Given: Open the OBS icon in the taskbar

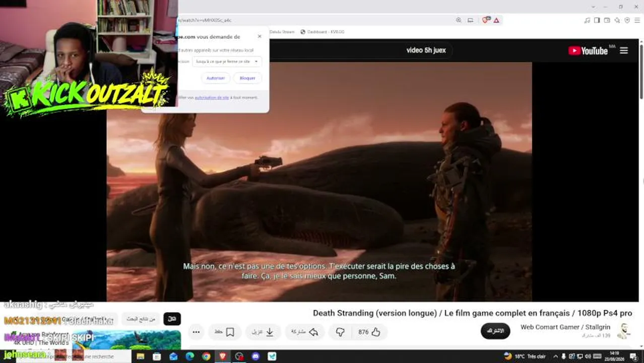Looking at the screenshot, I should pos(239,356).
